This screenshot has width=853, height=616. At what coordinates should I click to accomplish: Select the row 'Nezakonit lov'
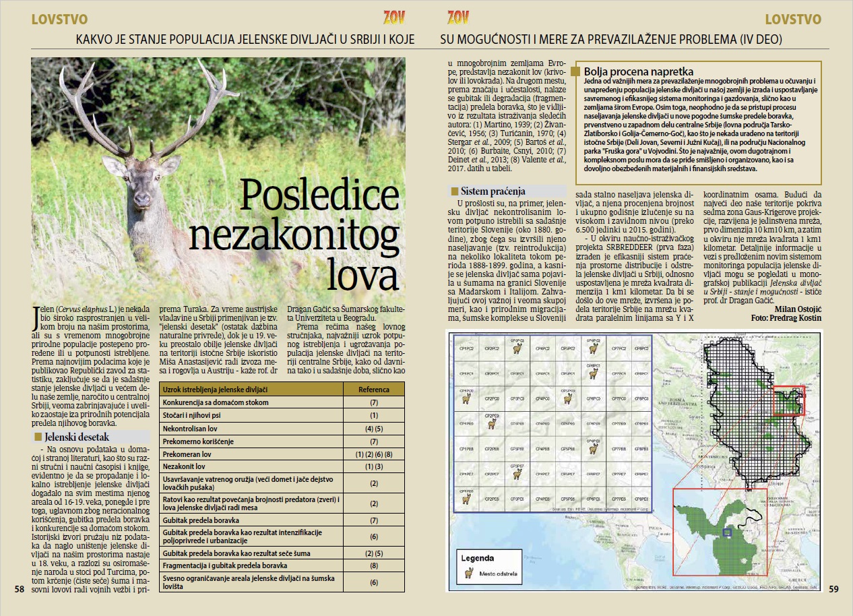point(282,466)
